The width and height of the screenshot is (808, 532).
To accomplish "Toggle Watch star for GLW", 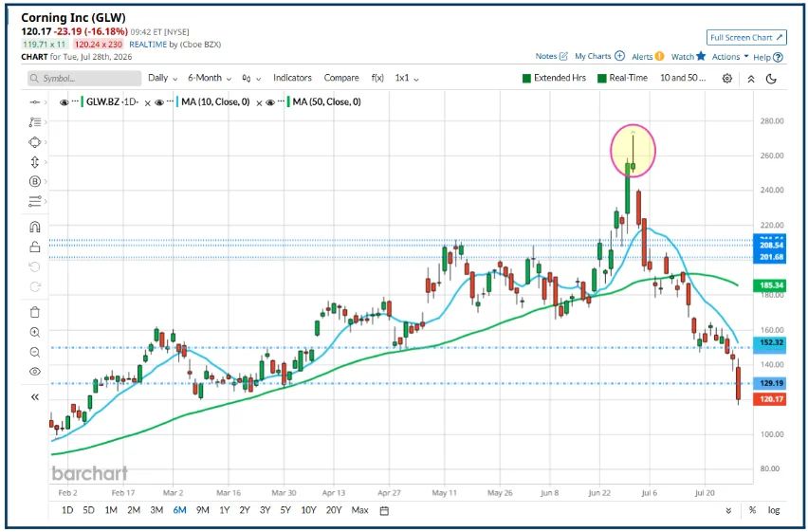I will (701, 56).
